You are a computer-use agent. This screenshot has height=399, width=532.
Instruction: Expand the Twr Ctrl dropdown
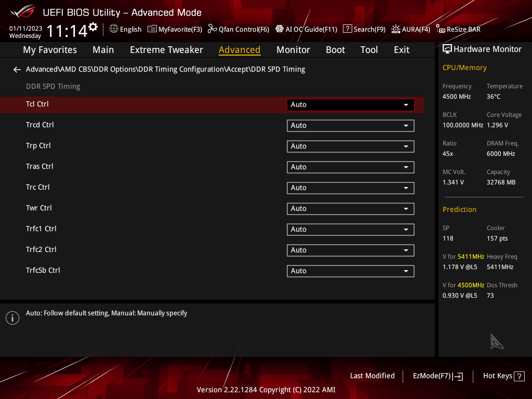(351, 209)
